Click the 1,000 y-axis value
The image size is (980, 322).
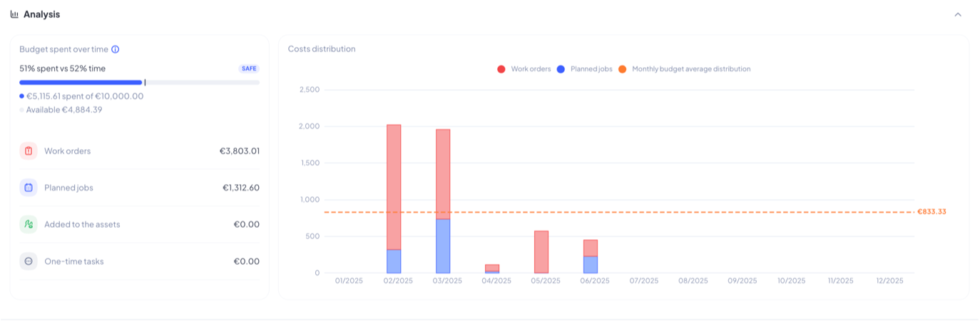(x=309, y=200)
